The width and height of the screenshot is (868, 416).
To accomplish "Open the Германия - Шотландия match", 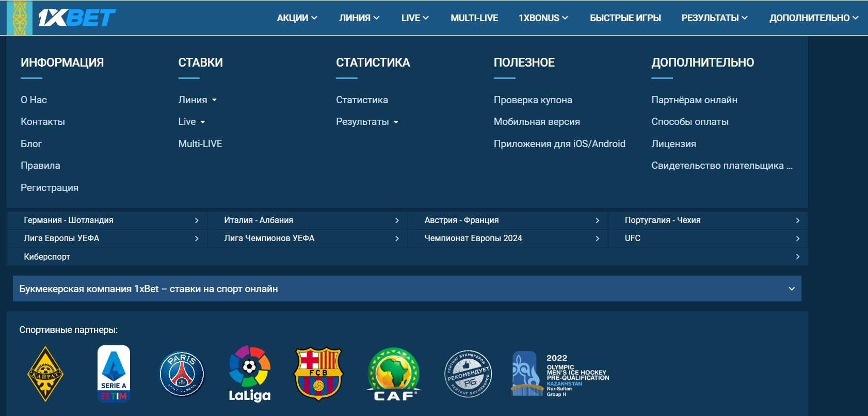I will [107, 220].
